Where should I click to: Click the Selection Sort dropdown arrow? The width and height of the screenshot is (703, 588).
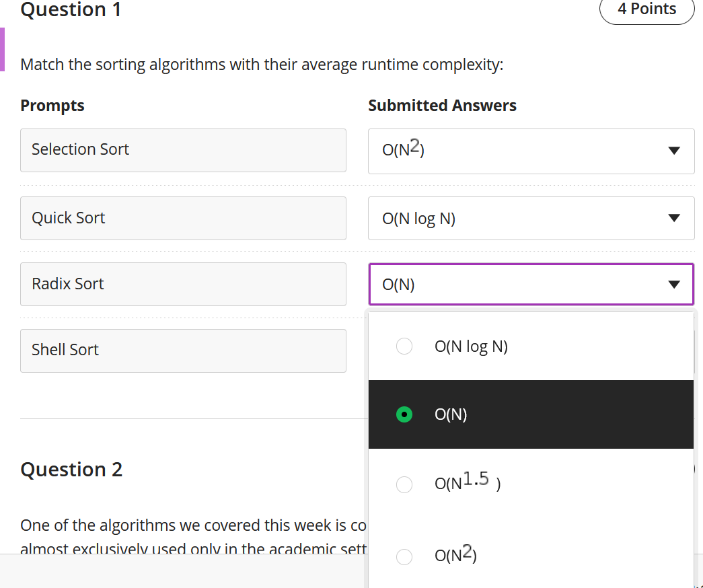click(674, 151)
